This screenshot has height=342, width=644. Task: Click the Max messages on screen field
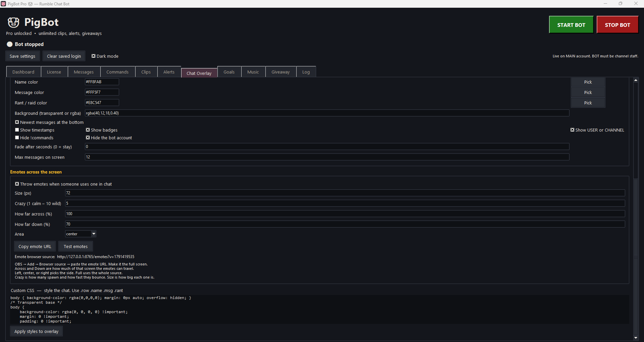(327, 157)
